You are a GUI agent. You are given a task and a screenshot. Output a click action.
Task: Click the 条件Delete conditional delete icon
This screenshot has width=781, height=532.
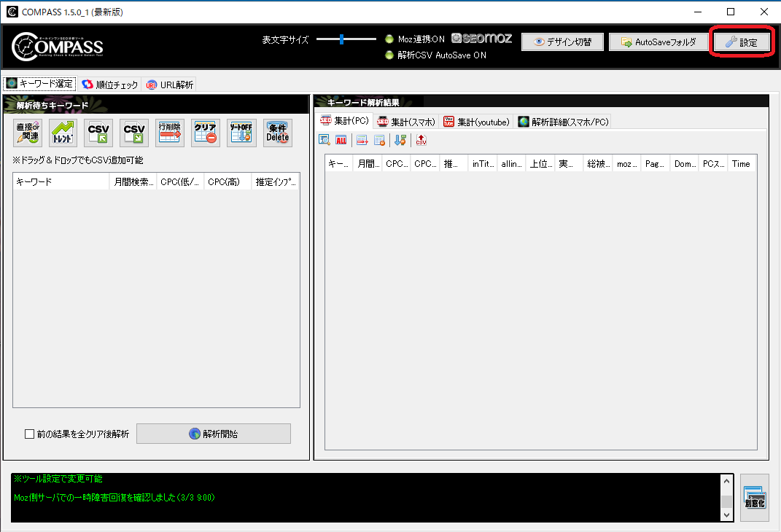(x=277, y=133)
